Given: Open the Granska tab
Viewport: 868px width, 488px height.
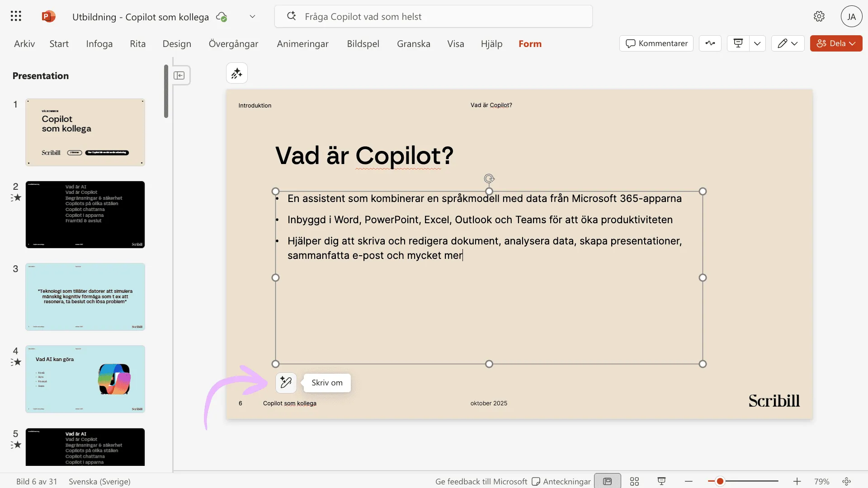Looking at the screenshot, I should (414, 44).
